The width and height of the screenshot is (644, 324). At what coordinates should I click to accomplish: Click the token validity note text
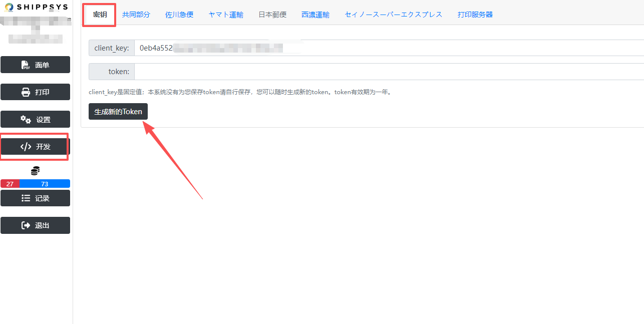[239, 92]
